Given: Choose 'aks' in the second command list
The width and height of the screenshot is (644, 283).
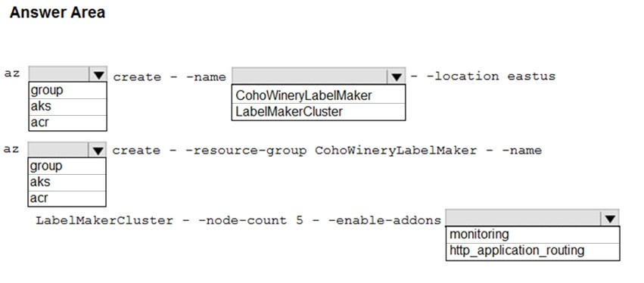Looking at the screenshot, I should click(67, 182).
